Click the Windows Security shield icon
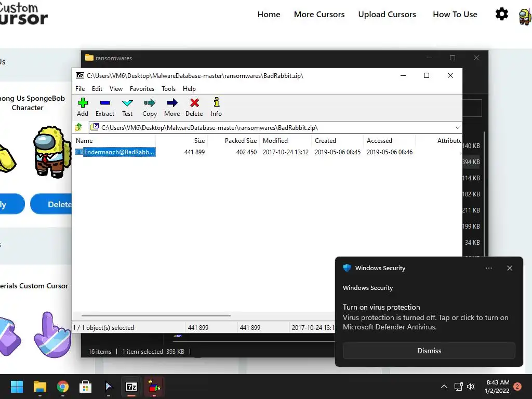This screenshot has width=532, height=399. click(x=347, y=268)
